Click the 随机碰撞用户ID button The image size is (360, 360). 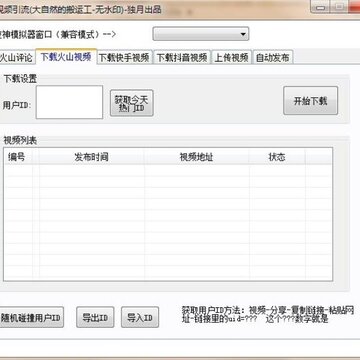point(31,317)
